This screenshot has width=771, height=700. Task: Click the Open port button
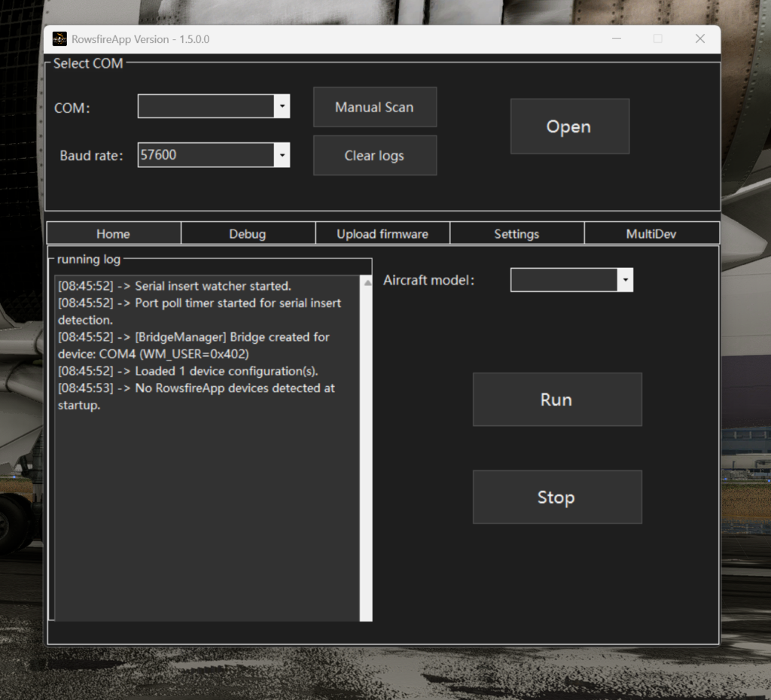click(x=569, y=126)
